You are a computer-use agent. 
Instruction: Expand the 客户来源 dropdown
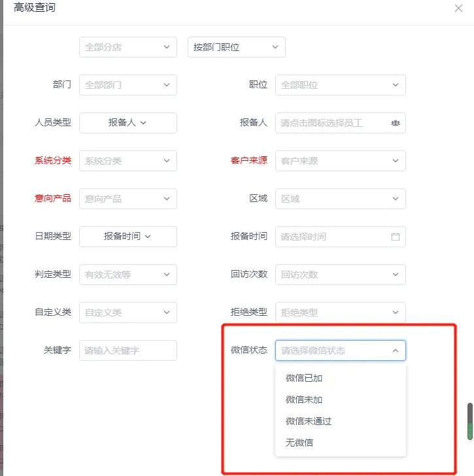click(340, 161)
